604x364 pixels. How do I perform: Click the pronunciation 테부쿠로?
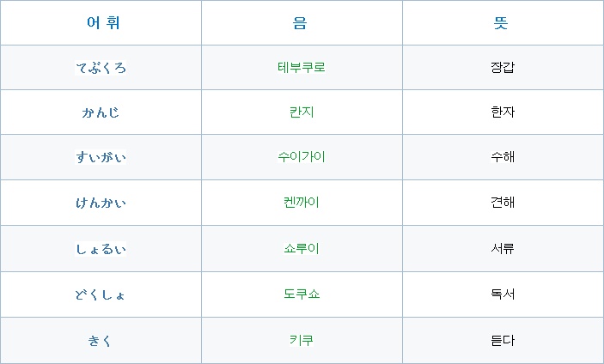click(302, 67)
